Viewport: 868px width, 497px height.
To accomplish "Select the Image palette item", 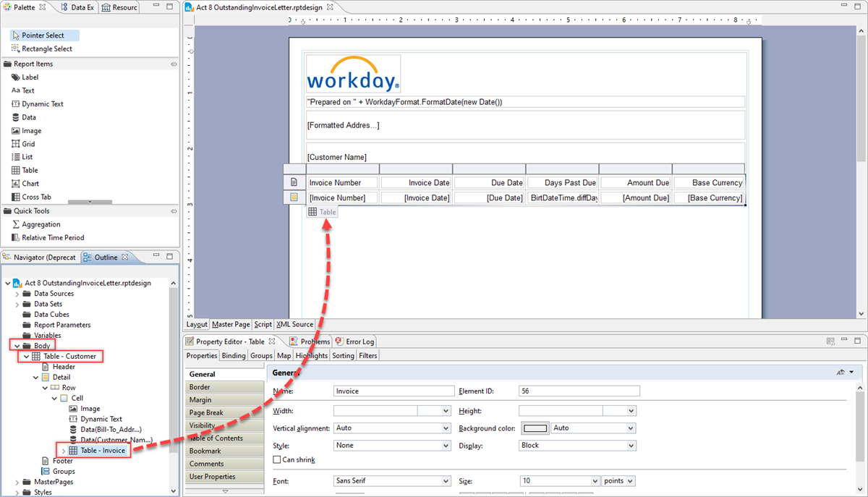I will click(27, 131).
